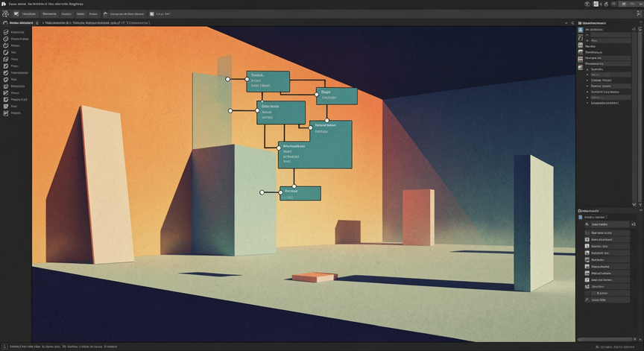Image resolution: width=644 pixels, height=351 pixels.
Task: Click the connector dot left of the lowest node
Action: (x=262, y=192)
